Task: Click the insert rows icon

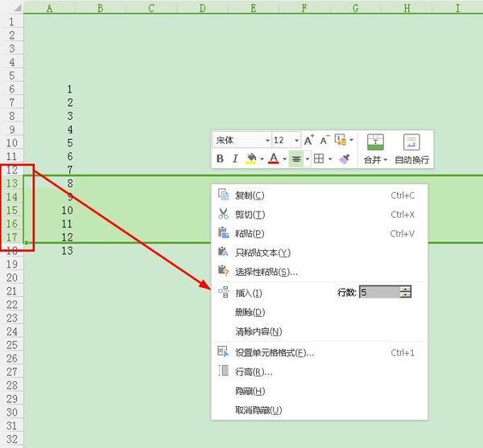Action: tap(224, 292)
